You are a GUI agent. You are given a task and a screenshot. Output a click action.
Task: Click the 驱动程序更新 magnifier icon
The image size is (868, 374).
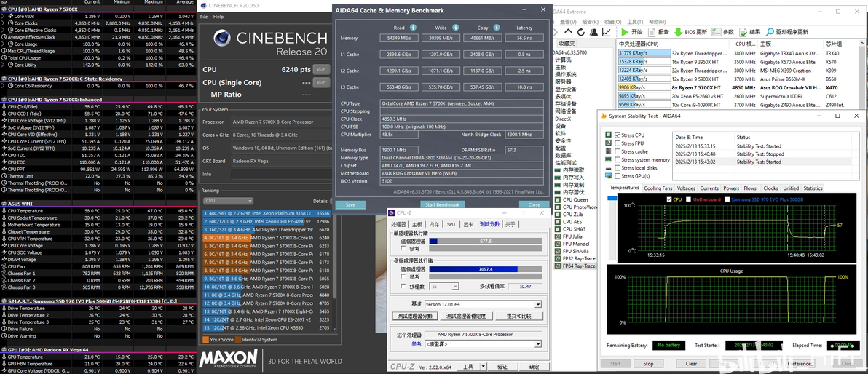click(x=770, y=32)
